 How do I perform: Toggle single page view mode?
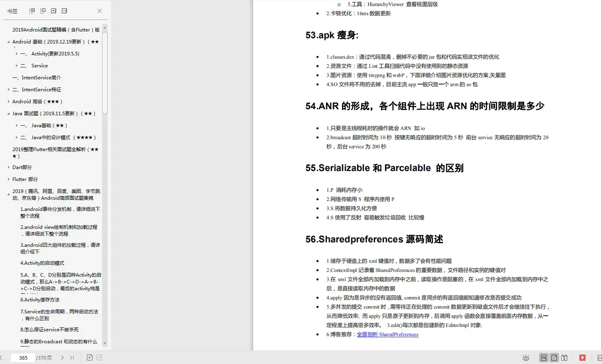click(x=554, y=358)
